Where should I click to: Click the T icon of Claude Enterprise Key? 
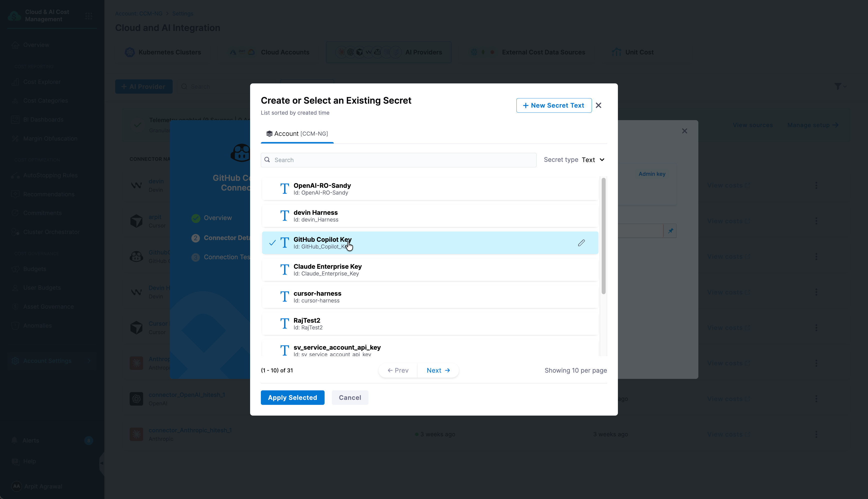point(285,270)
